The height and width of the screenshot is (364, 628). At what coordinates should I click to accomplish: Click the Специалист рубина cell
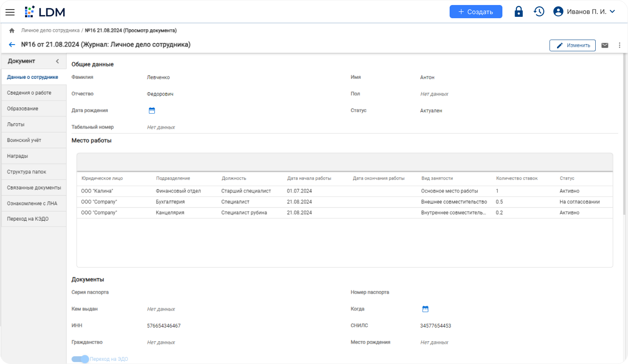(x=244, y=212)
